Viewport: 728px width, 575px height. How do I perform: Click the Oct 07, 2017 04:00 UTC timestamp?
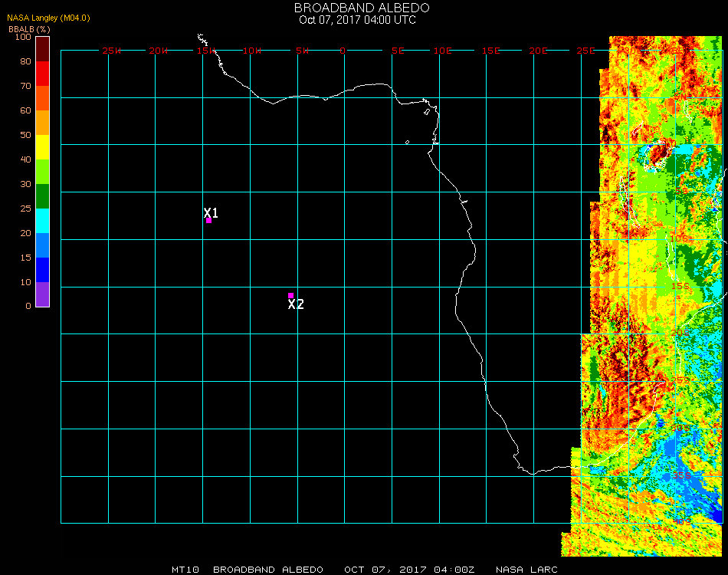[x=358, y=20]
